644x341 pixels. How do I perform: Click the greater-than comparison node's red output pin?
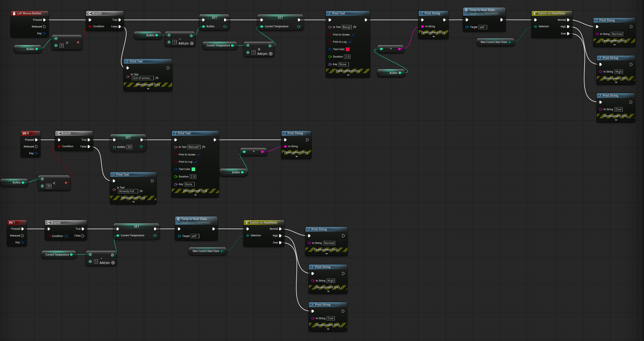(78, 42)
